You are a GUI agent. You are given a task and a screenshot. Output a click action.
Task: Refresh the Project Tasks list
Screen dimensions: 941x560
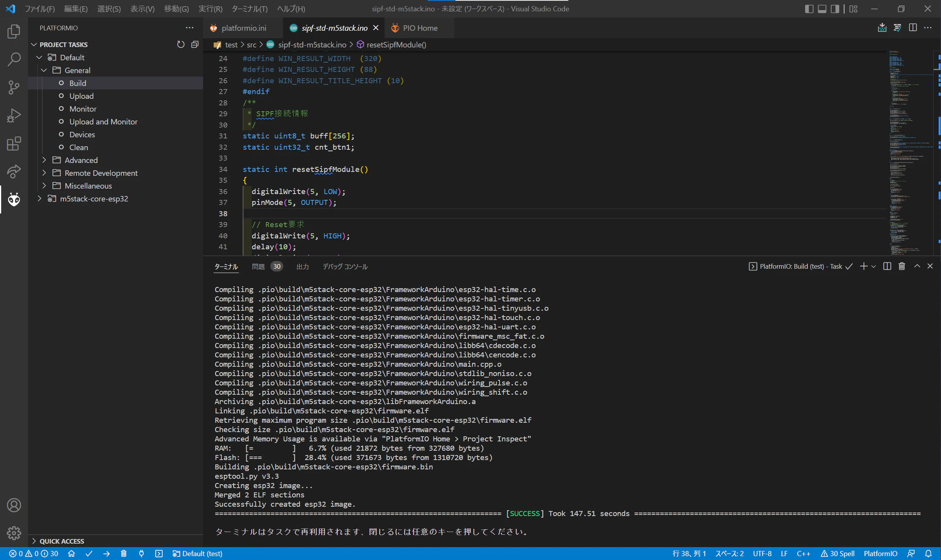pos(181,44)
